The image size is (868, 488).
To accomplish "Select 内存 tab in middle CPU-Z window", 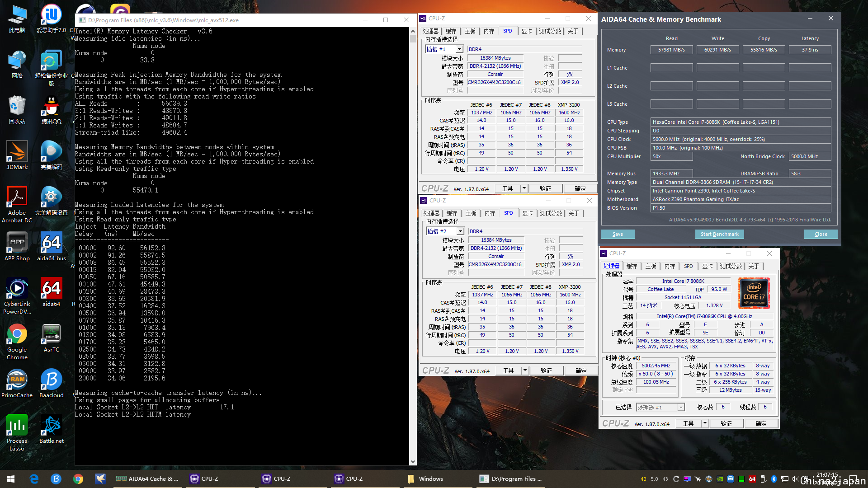I will [x=490, y=213].
